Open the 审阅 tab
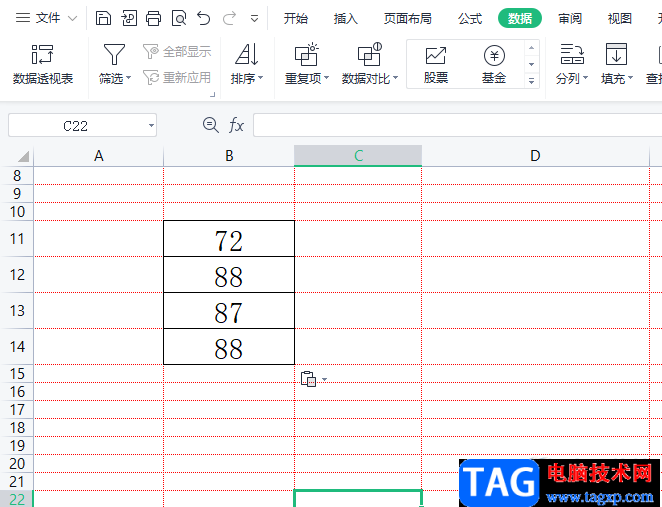This screenshot has height=507, width=662. pos(570,19)
